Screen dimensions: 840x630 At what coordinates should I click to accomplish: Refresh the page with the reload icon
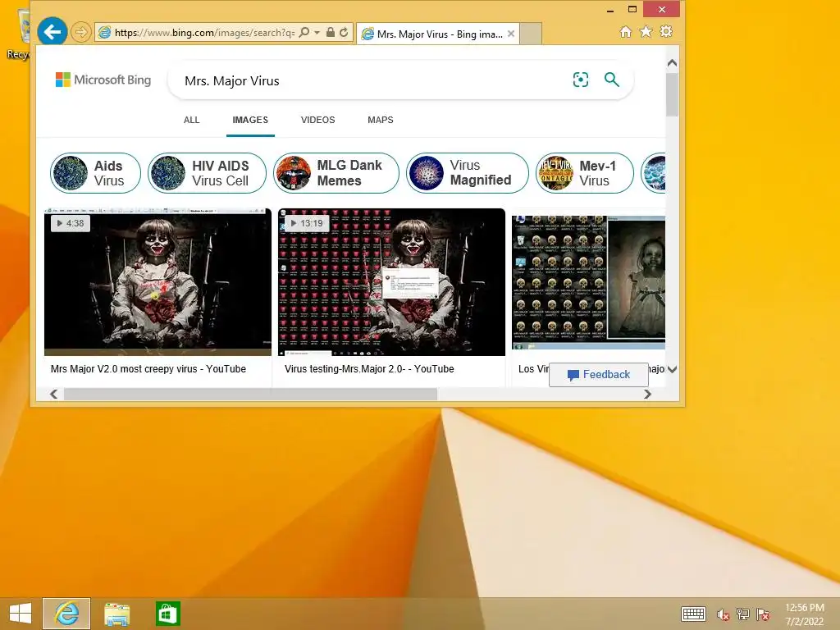[x=344, y=33]
